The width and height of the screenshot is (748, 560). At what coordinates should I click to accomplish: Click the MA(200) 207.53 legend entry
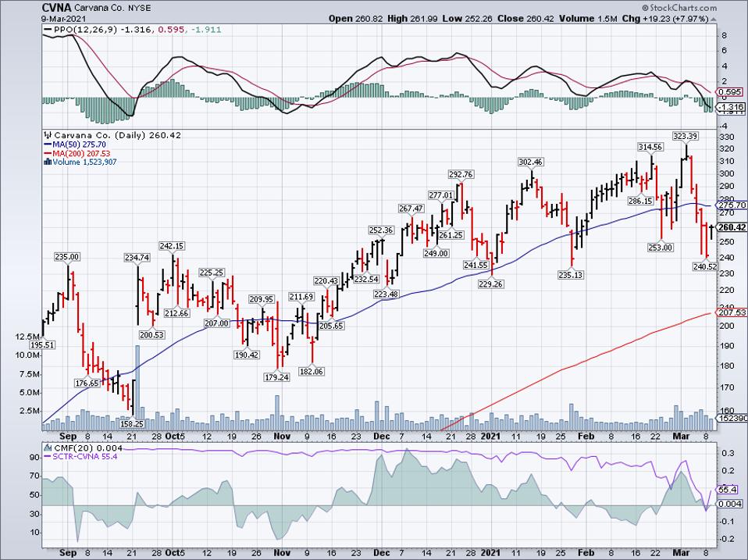81,153
